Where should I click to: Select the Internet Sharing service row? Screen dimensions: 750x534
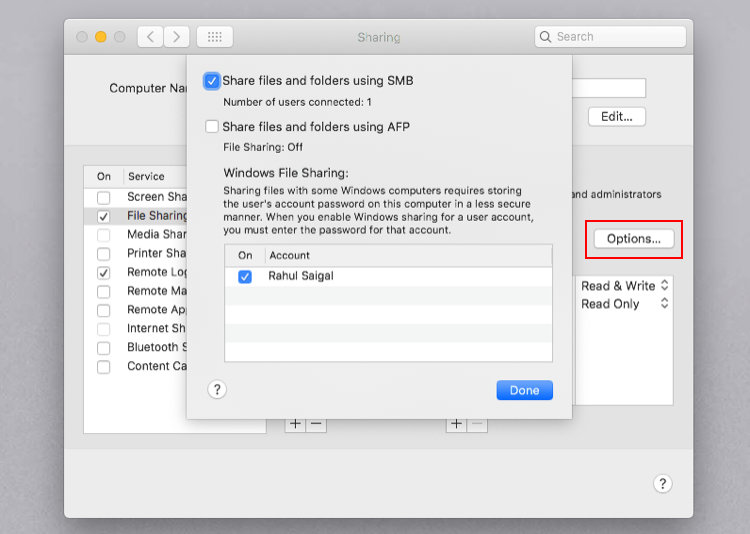click(135, 329)
